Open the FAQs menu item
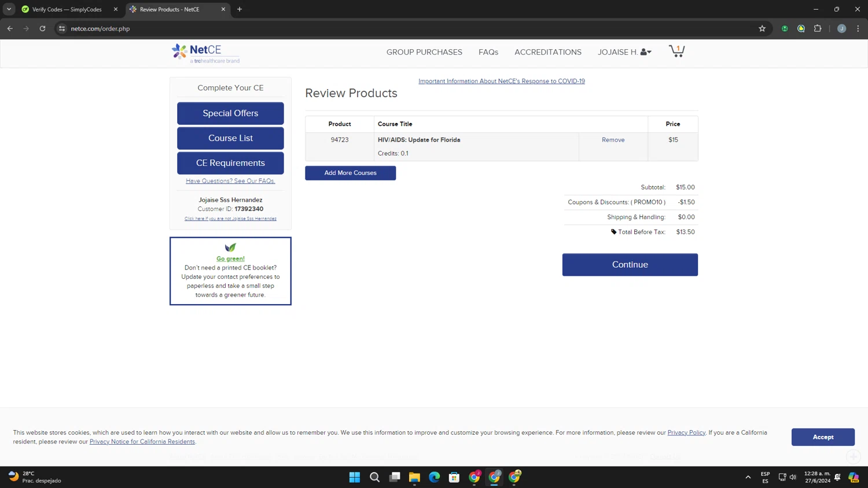This screenshot has height=488, width=868. click(488, 52)
